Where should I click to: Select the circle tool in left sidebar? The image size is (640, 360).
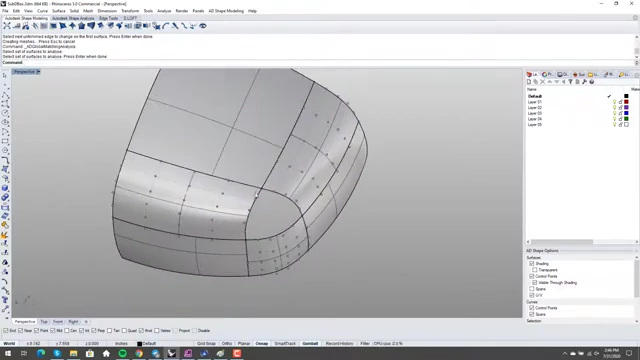click(x=5, y=113)
